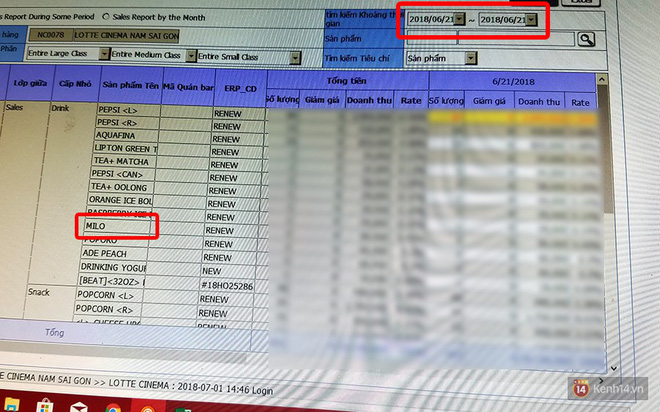Open the start date 2018/06/21 dropdown
This screenshot has height=412, width=660.
click(x=460, y=19)
